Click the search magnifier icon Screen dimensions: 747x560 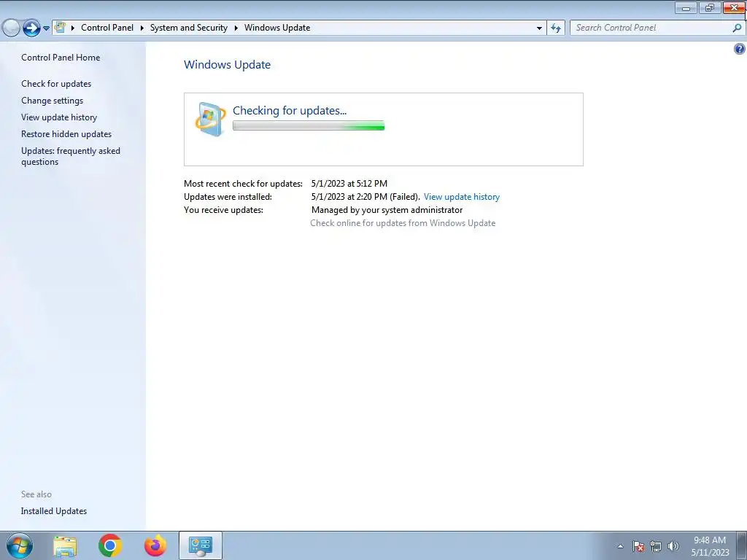(x=737, y=28)
